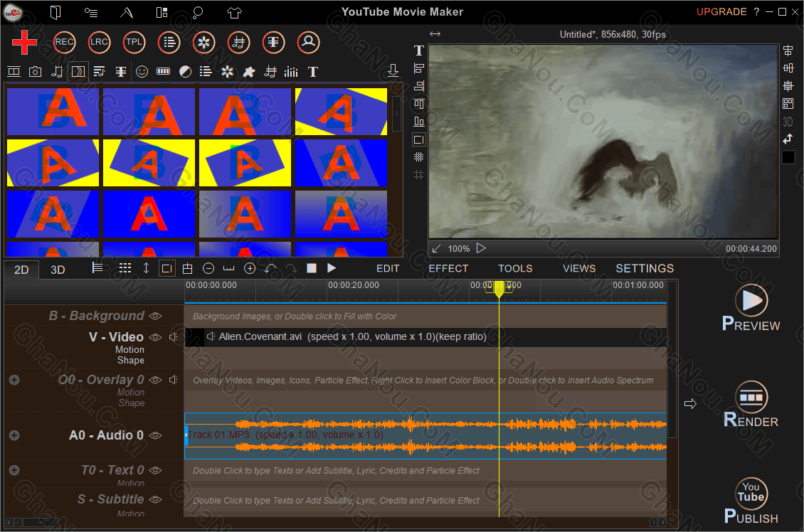Click the undo arrow in timeline toolbar
The height and width of the screenshot is (532, 804).
270,268
